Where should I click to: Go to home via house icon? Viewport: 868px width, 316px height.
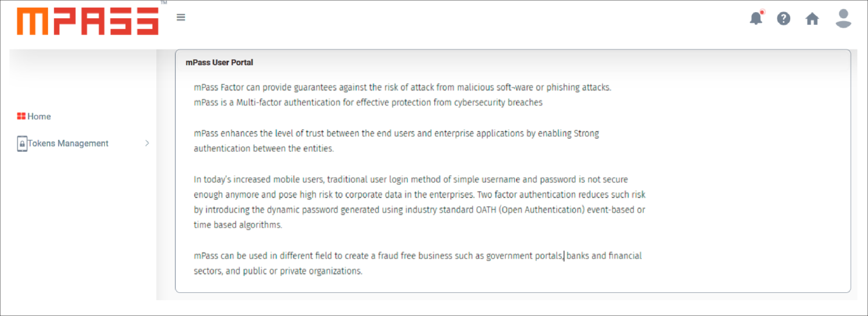point(812,19)
